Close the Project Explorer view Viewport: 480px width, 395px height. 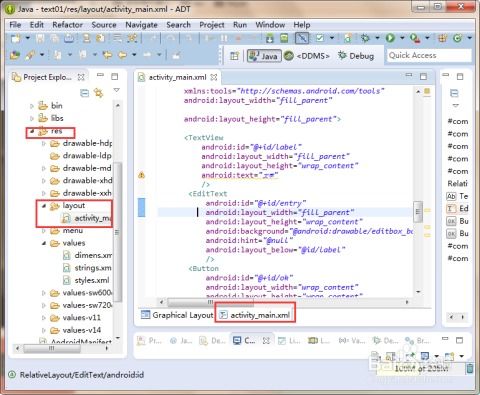coord(81,77)
